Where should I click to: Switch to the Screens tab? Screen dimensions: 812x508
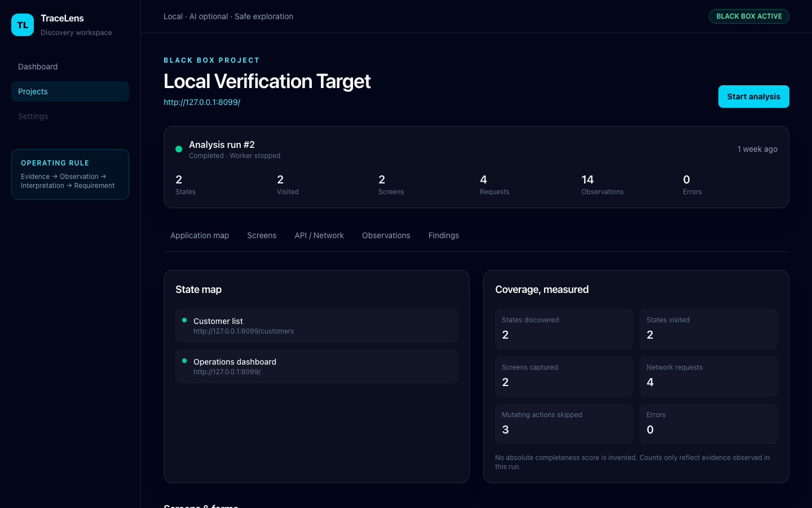pos(262,235)
